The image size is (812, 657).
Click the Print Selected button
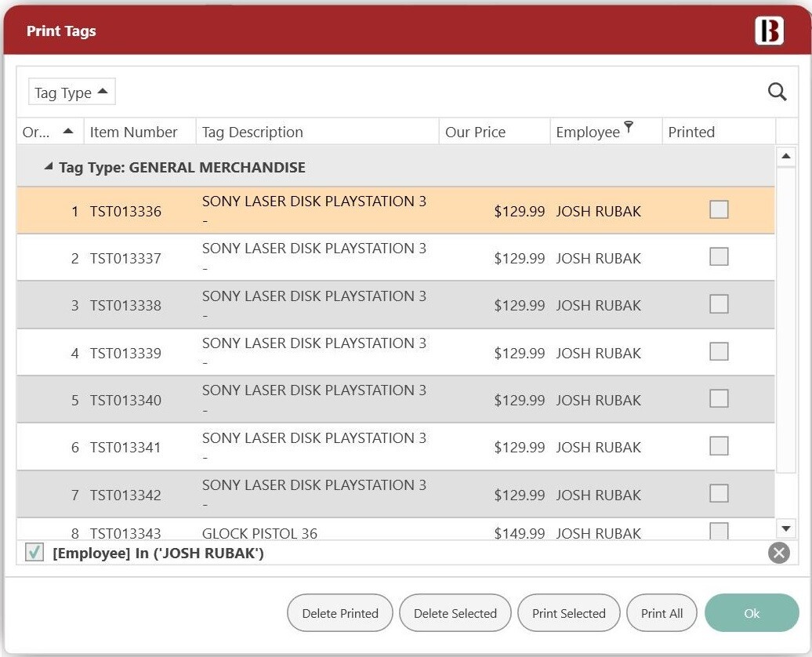tap(568, 613)
